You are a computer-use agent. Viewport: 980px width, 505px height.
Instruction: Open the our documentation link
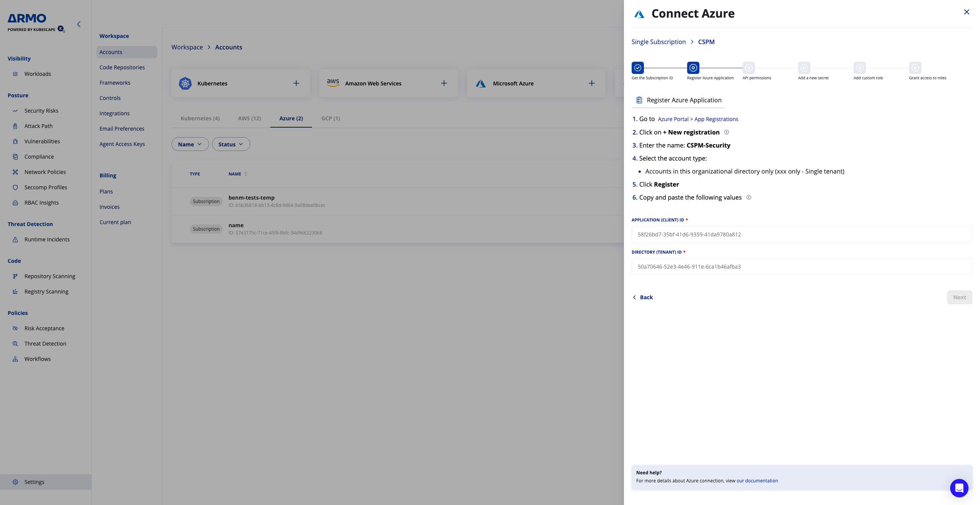(757, 480)
